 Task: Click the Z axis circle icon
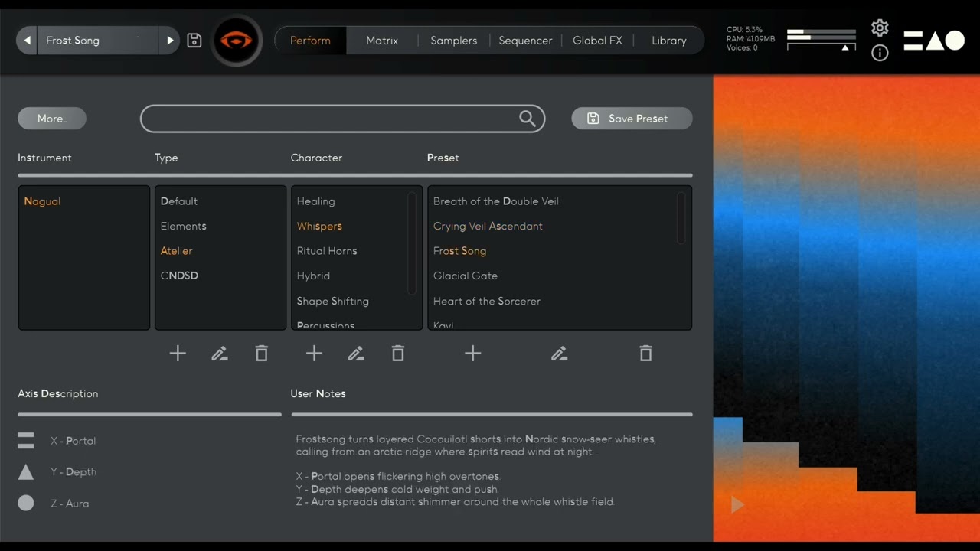click(26, 503)
